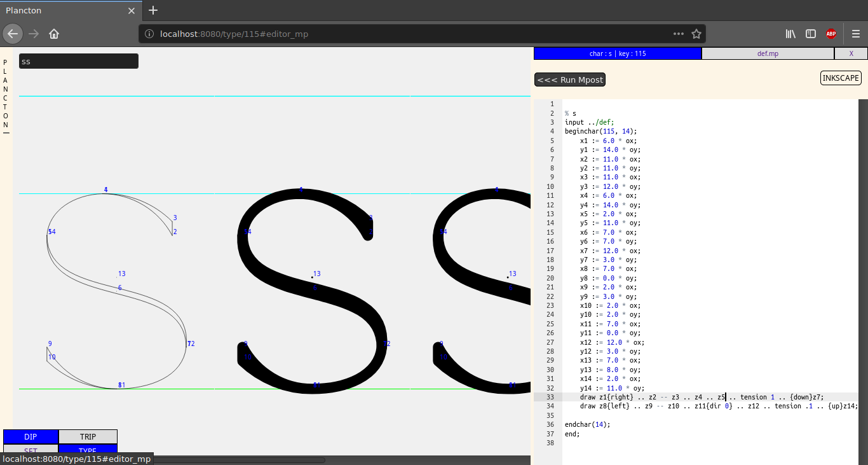Close the editor panel with X

[x=851, y=53]
